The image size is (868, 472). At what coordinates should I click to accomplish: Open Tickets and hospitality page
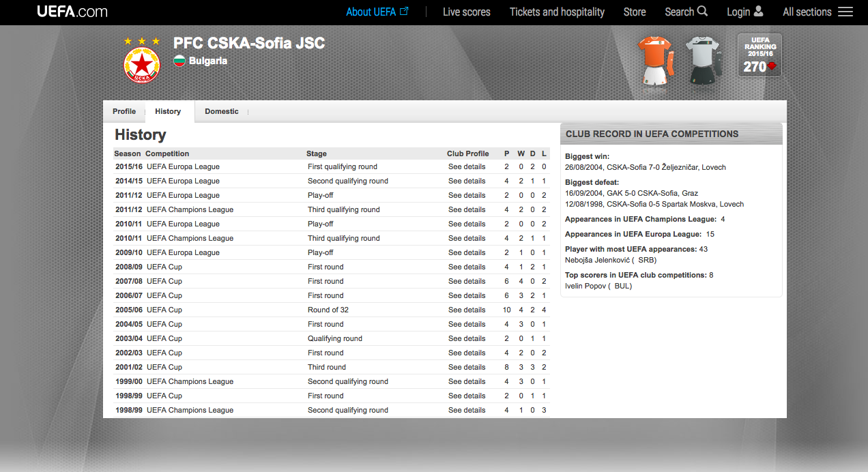pyautogui.click(x=557, y=12)
